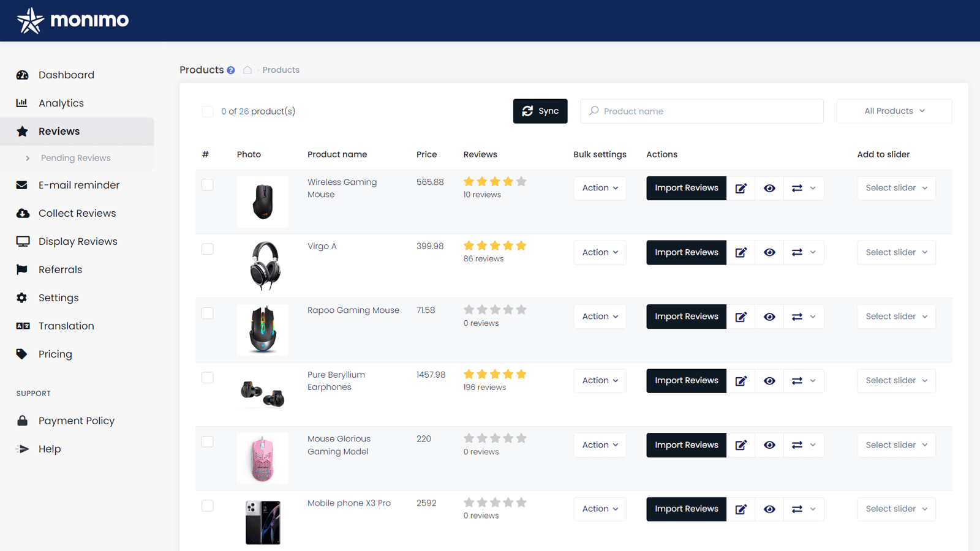The image size is (980, 551).
Task: Click the fifth star of Virgo A's rating
Action: (521, 246)
